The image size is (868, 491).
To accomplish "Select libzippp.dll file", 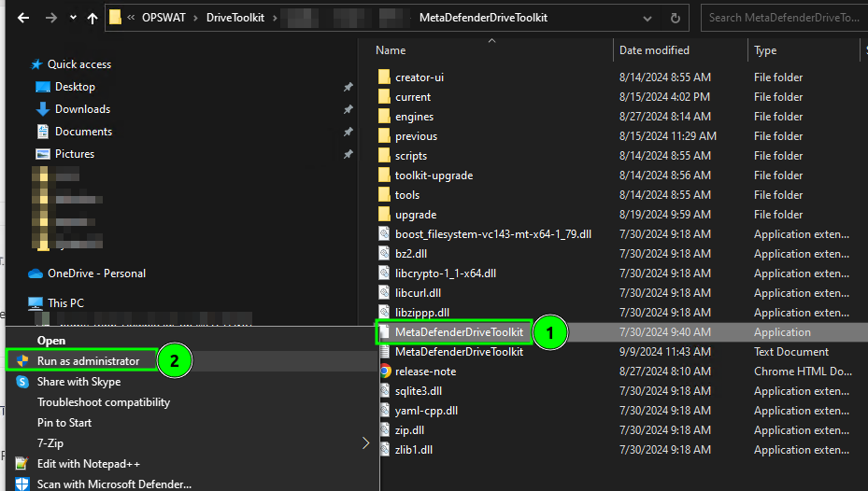I will point(422,313).
